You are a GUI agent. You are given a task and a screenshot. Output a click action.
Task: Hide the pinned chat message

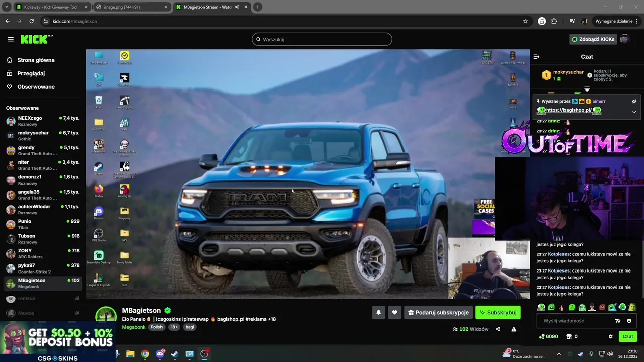pyautogui.click(x=634, y=101)
